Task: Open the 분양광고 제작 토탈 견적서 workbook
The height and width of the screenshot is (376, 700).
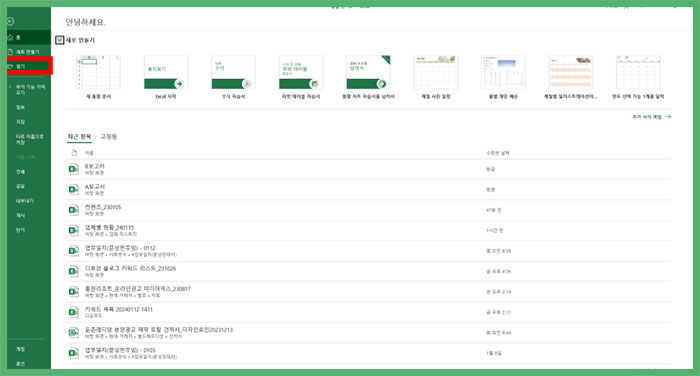Action: [368, 333]
